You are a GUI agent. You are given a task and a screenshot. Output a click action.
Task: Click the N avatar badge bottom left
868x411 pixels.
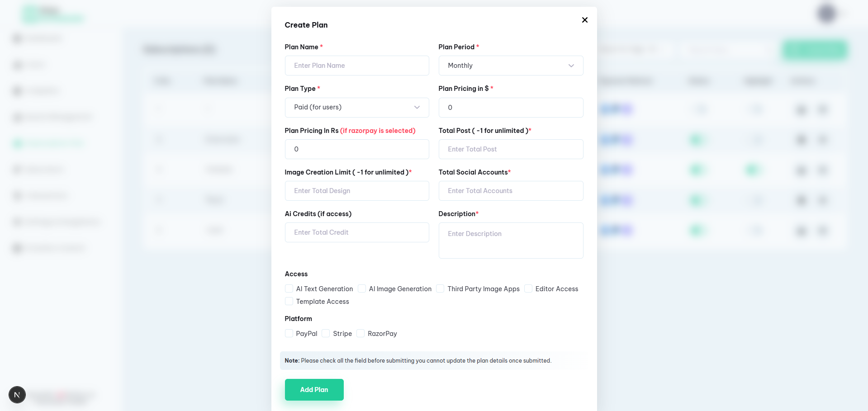tap(17, 394)
